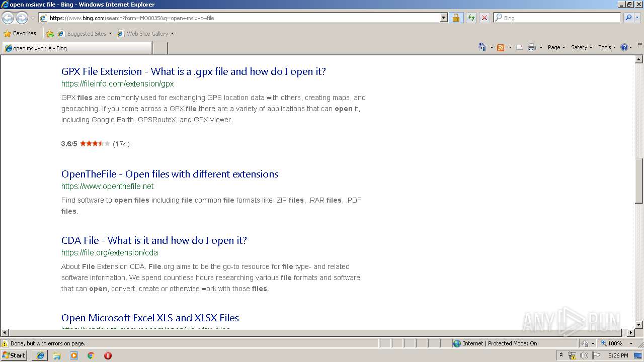Click the horizontal scrollbar right arrow

[631, 333]
